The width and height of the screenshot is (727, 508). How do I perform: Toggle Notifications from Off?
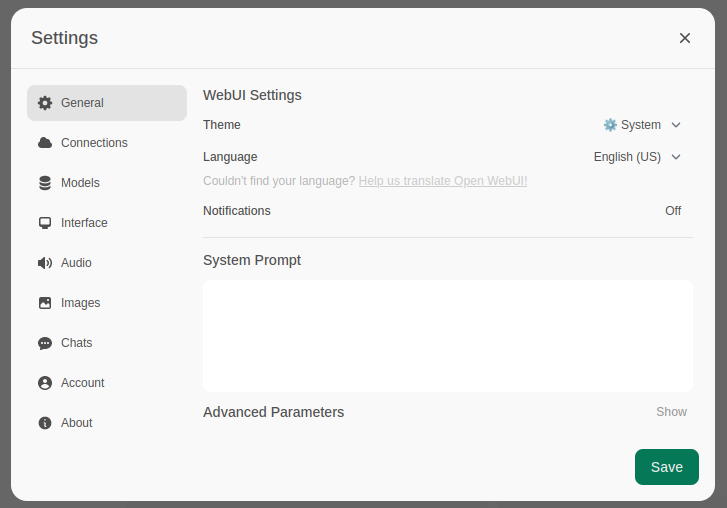[x=673, y=211]
